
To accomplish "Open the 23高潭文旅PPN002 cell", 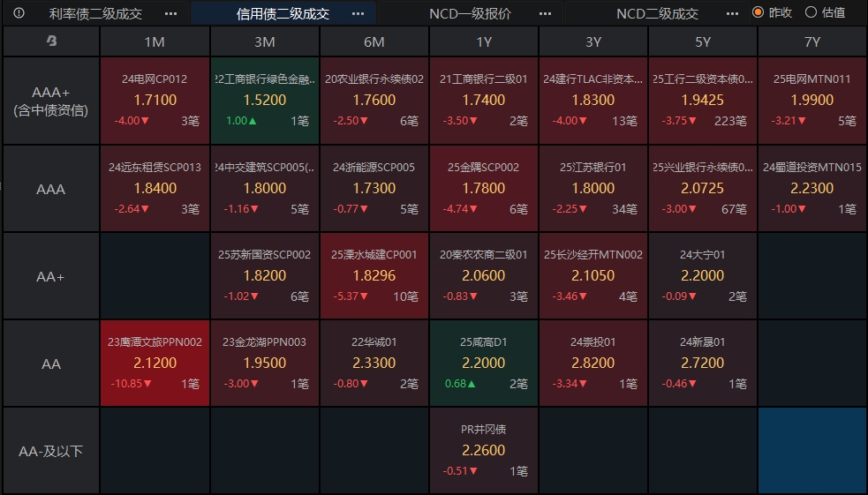I will tap(155, 364).
